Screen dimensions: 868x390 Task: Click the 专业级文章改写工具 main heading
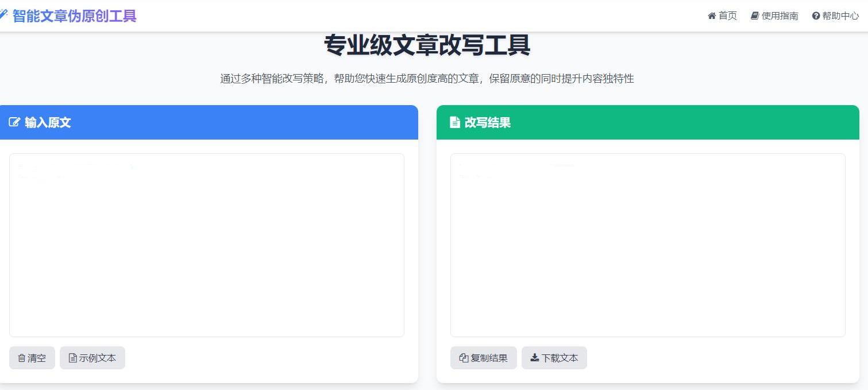[427, 46]
